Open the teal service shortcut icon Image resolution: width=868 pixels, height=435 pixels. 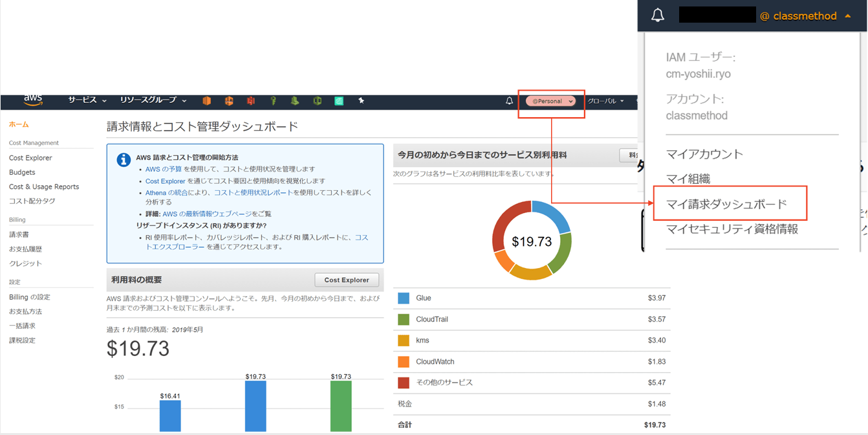[x=339, y=101]
